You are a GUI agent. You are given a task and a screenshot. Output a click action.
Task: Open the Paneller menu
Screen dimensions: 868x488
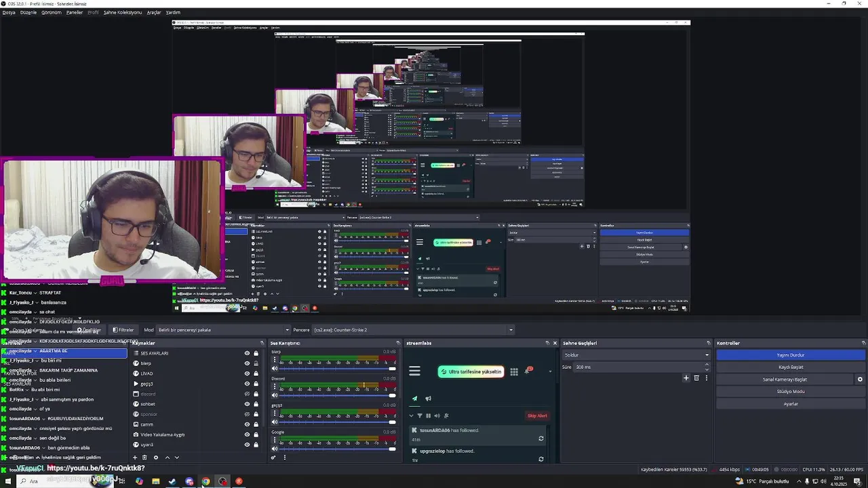pyautogui.click(x=75, y=12)
